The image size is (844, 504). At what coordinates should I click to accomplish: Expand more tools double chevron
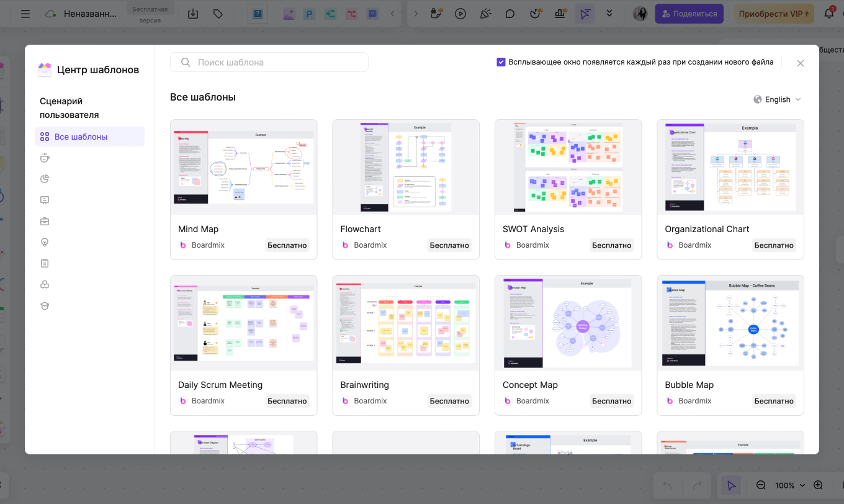click(609, 14)
